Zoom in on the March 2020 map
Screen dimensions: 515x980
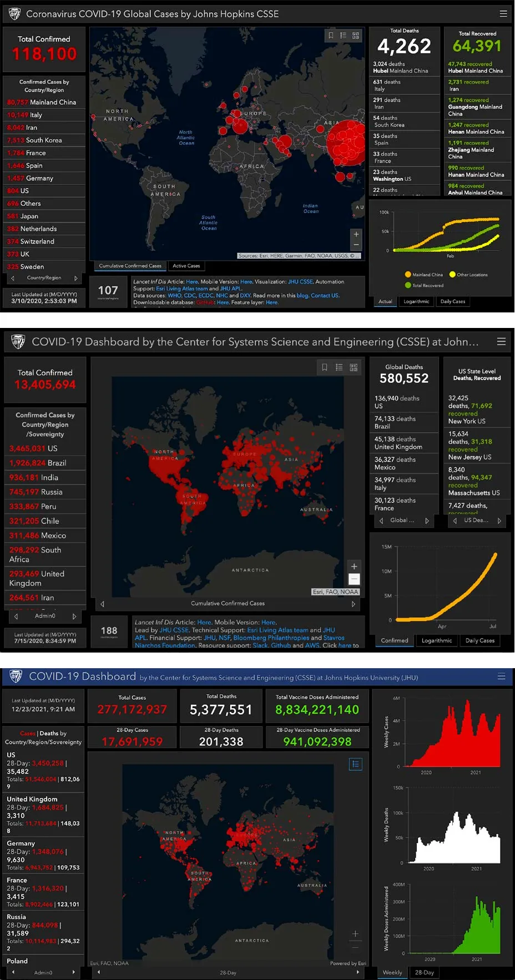click(x=356, y=234)
